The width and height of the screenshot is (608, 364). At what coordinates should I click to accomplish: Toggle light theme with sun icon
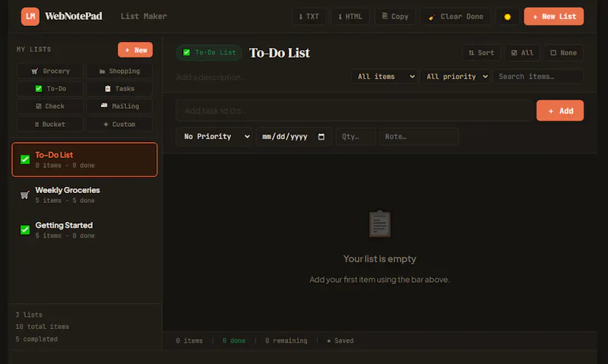(x=507, y=17)
